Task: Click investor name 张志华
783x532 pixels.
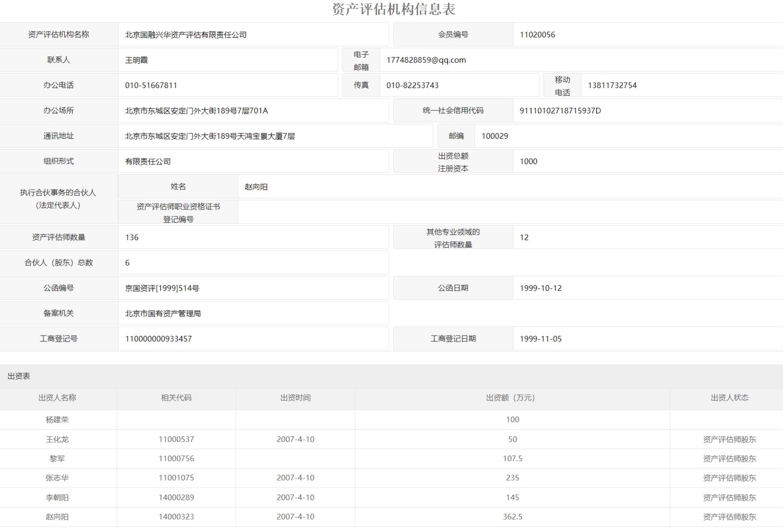Action: pyautogui.click(x=57, y=478)
